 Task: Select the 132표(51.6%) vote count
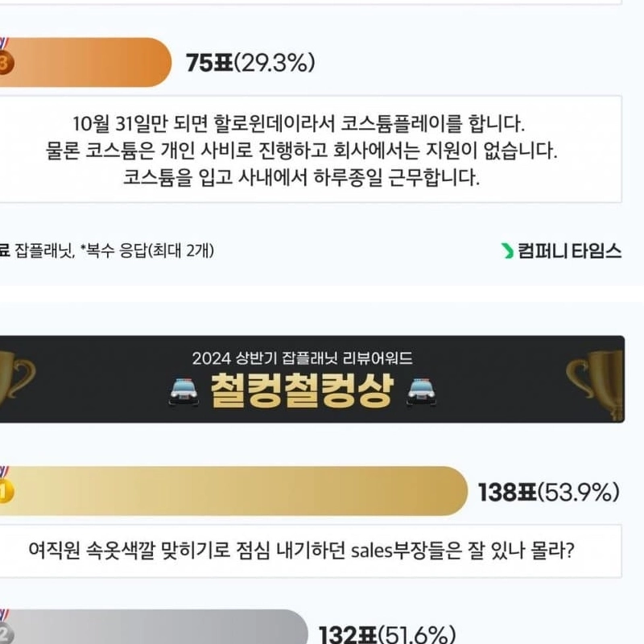point(388,635)
